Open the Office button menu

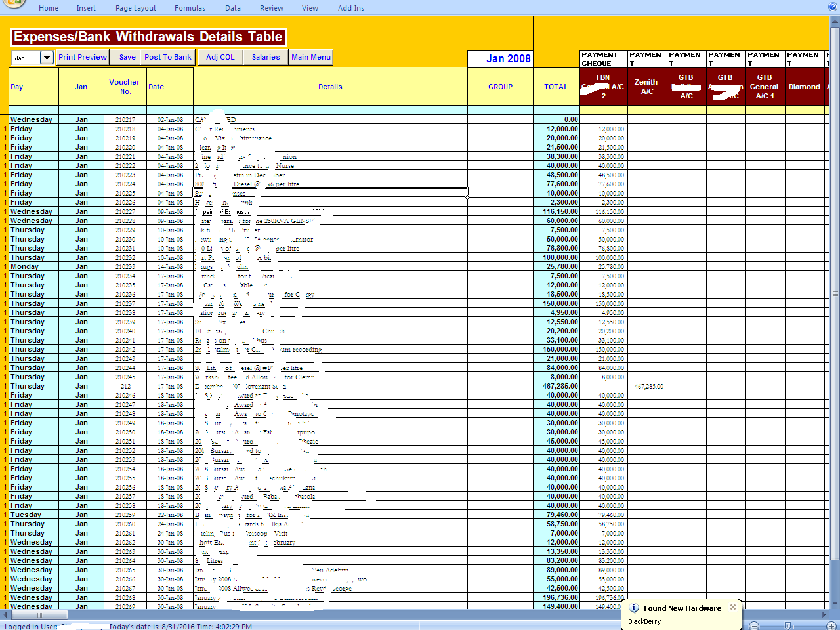coord(13,3)
